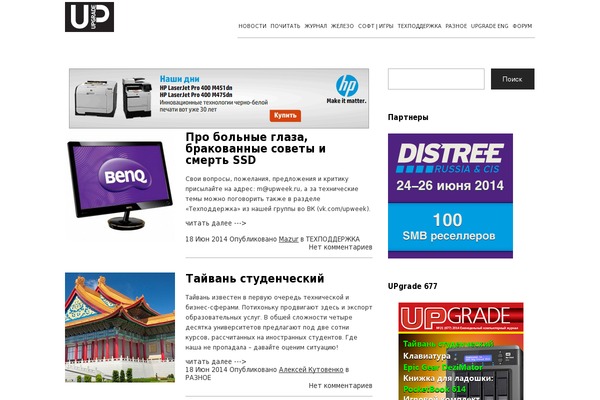Open the Taiwan temple article thumbnail
Image resolution: width=600 pixels, height=400 pixels.
[120, 327]
